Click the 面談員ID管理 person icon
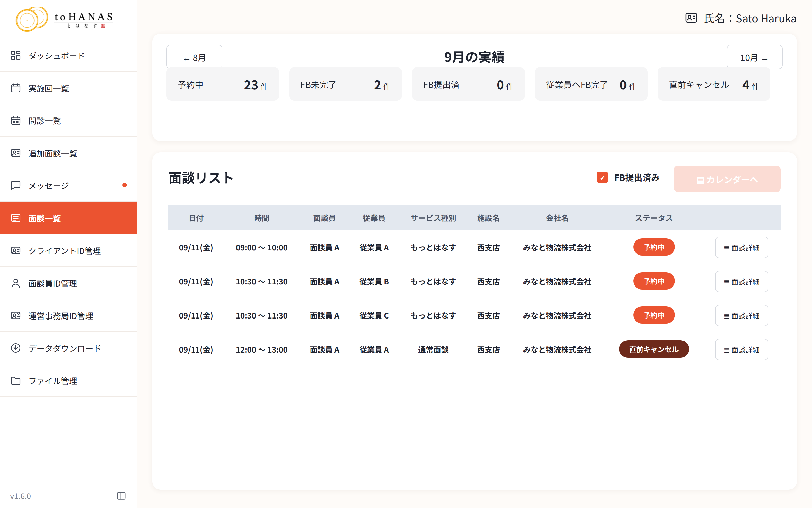Screen dimensions: 812x508 15,283
